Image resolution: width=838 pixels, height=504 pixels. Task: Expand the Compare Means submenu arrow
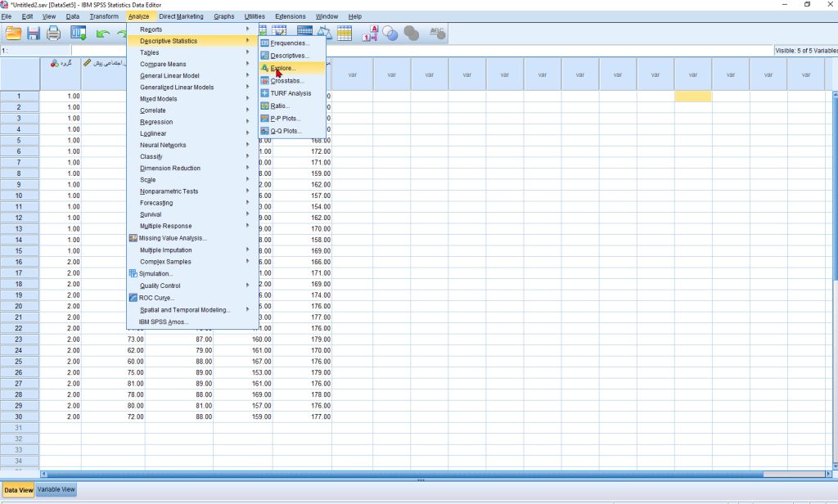click(247, 64)
